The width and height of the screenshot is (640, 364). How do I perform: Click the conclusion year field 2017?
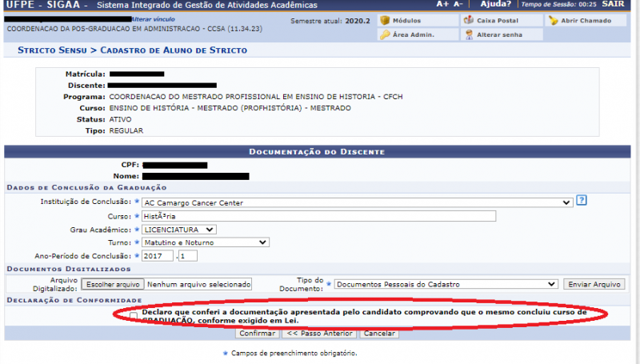click(x=157, y=256)
